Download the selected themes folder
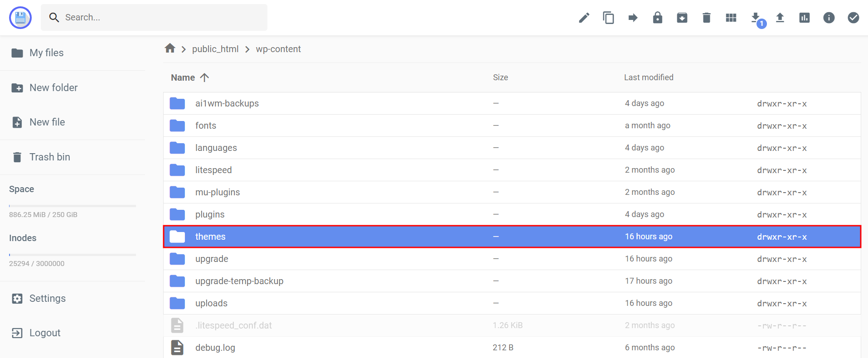868x358 pixels. click(755, 17)
